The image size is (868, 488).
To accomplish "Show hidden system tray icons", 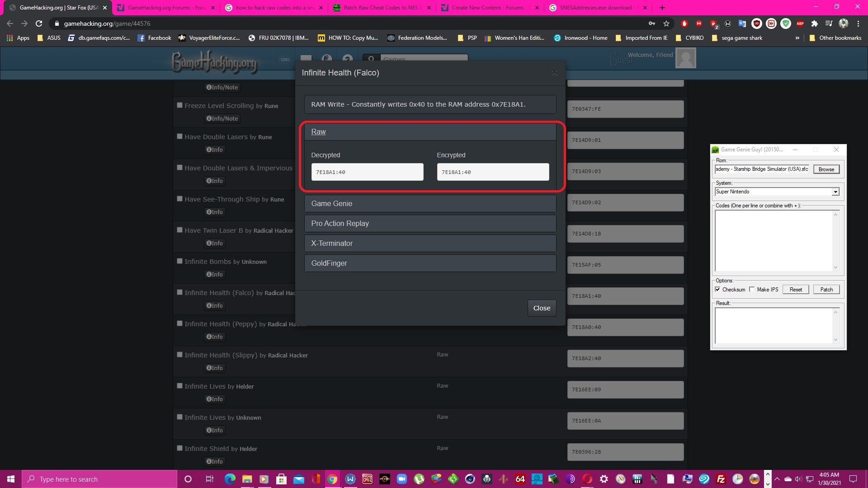I will (x=777, y=479).
